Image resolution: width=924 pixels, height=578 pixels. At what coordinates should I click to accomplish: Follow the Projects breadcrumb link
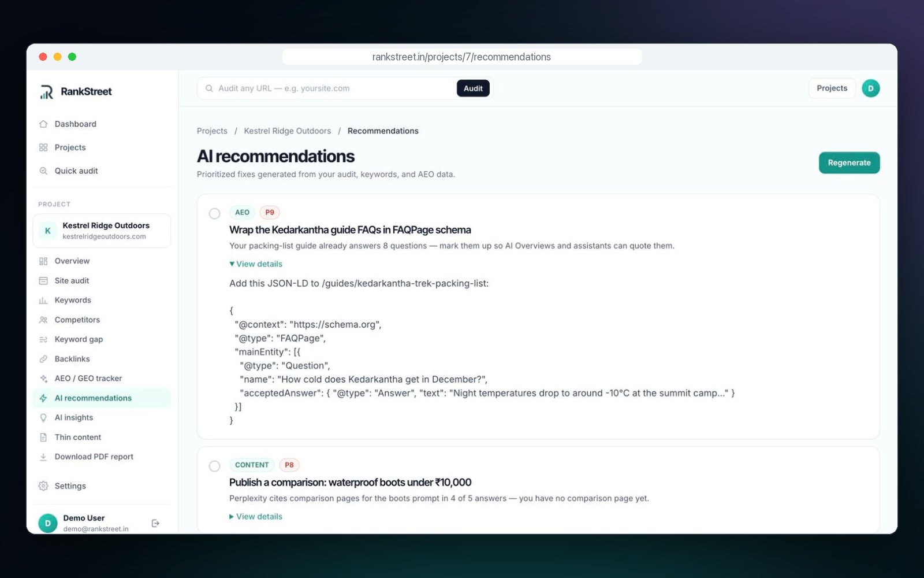pos(212,131)
